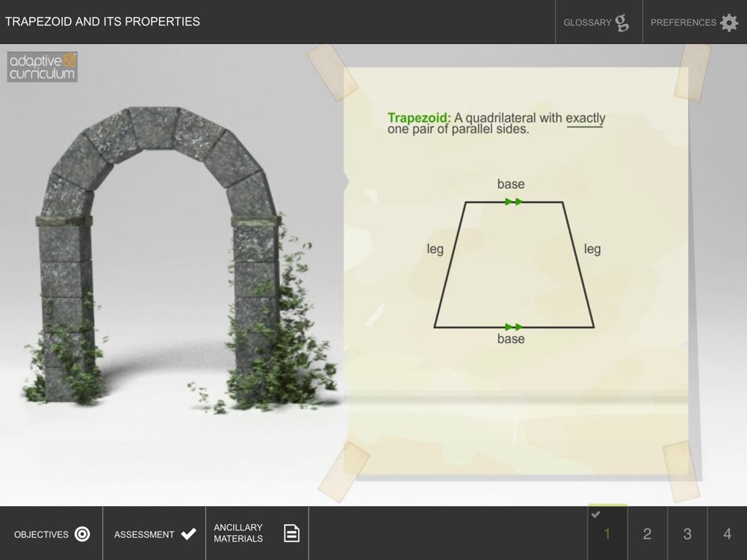Open the Ancillary Materials document icon

tap(291, 533)
